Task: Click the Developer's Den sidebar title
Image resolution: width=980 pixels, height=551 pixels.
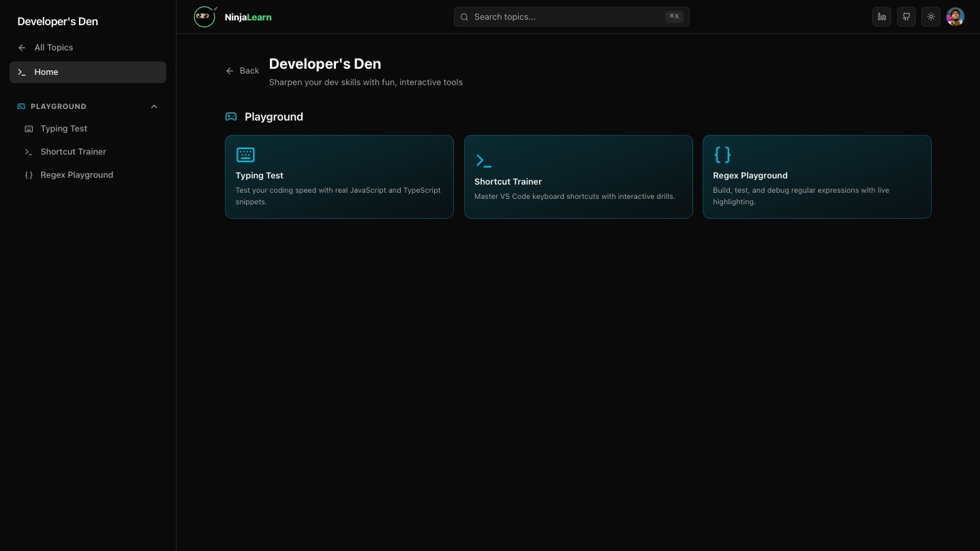Action: pos(58,21)
